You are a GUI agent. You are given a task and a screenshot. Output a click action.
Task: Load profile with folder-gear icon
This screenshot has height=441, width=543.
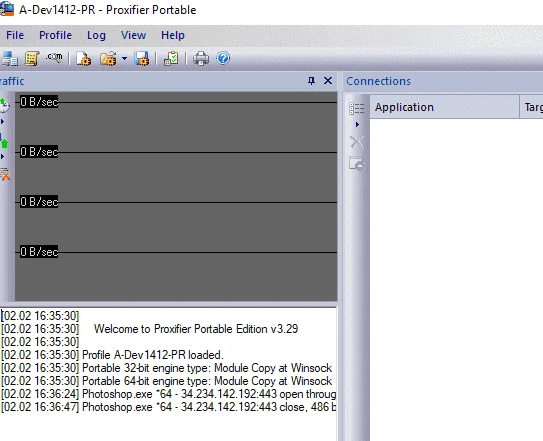pos(108,59)
